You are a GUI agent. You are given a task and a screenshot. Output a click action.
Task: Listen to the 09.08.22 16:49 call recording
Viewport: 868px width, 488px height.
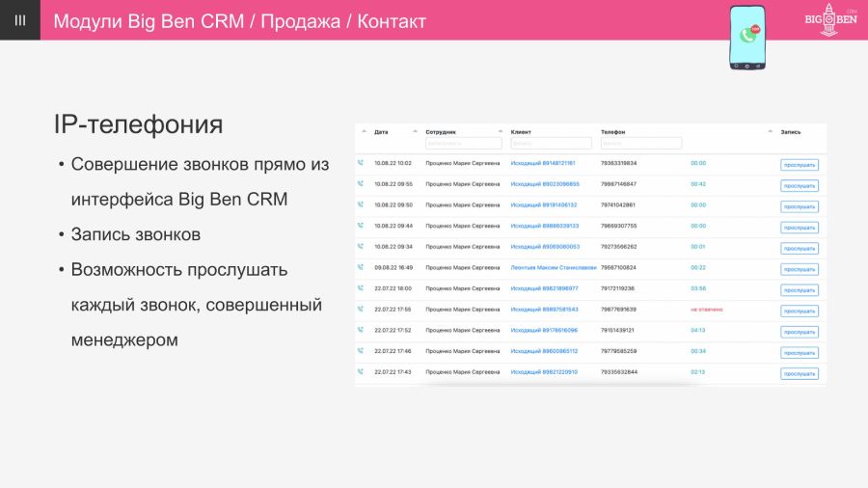pos(800,269)
